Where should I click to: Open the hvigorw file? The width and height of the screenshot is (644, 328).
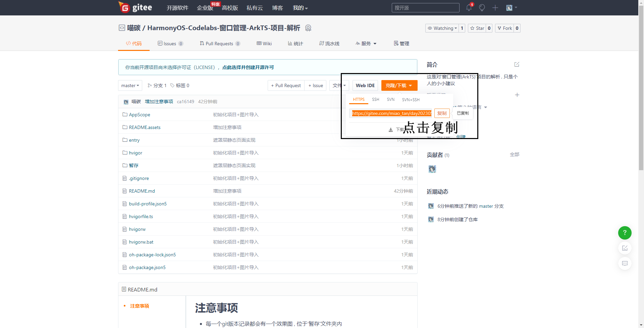coord(137,229)
